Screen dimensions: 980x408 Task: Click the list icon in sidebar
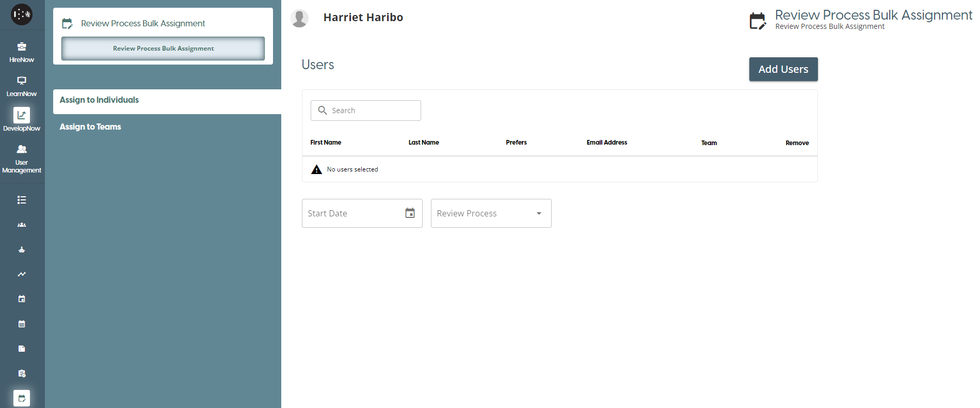(22, 200)
